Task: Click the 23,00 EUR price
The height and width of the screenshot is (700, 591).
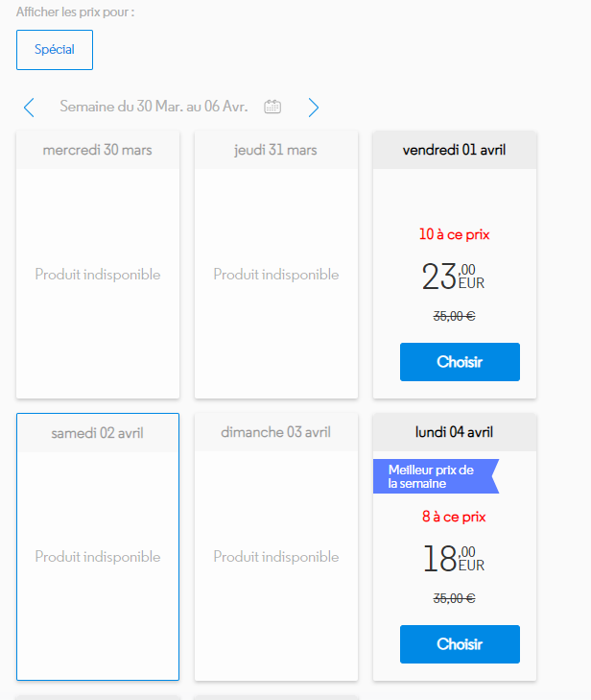Action: click(454, 277)
